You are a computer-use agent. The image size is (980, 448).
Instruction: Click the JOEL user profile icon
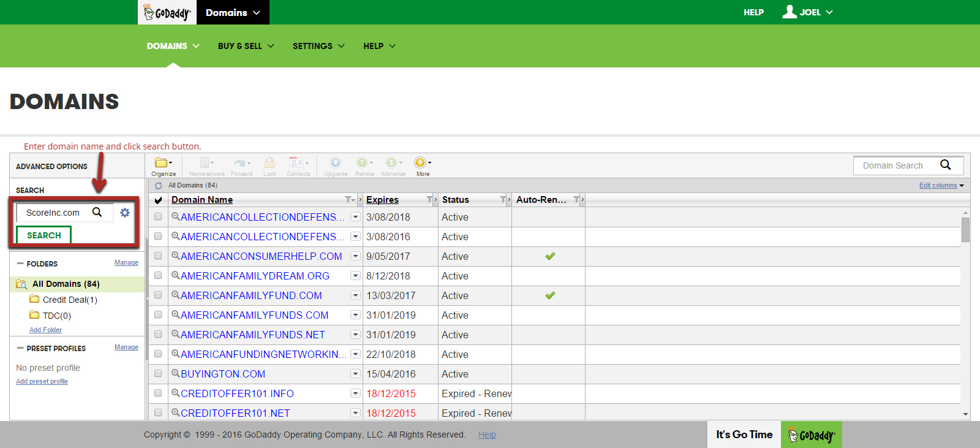coord(790,12)
